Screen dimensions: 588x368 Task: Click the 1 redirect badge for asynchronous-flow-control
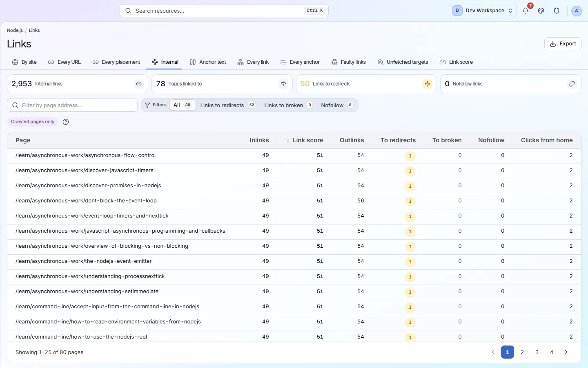[410, 156]
